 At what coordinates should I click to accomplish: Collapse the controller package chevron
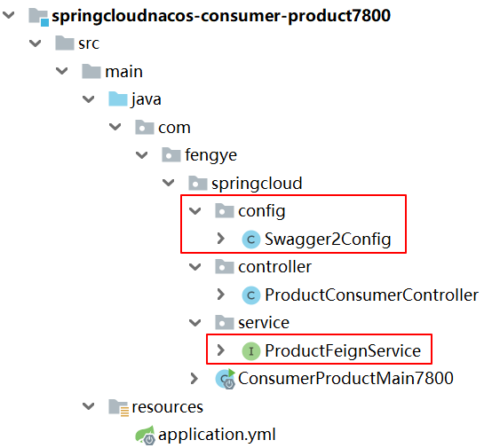pyautogui.click(x=195, y=267)
